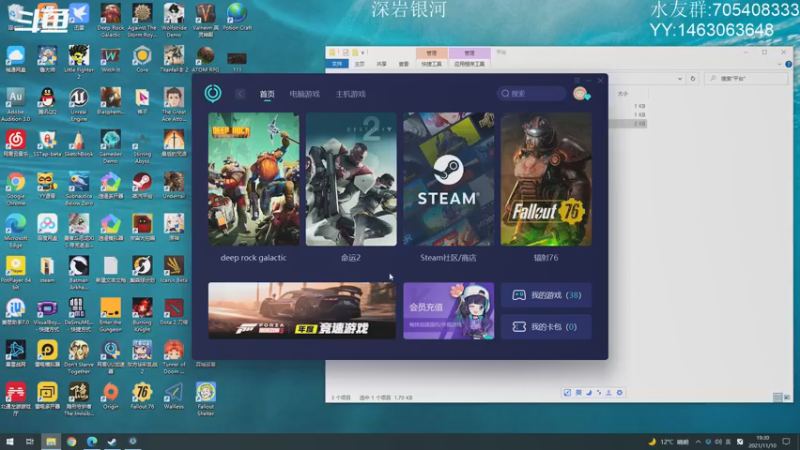Open the Potion Craft desktop shortcut

(x=237, y=17)
